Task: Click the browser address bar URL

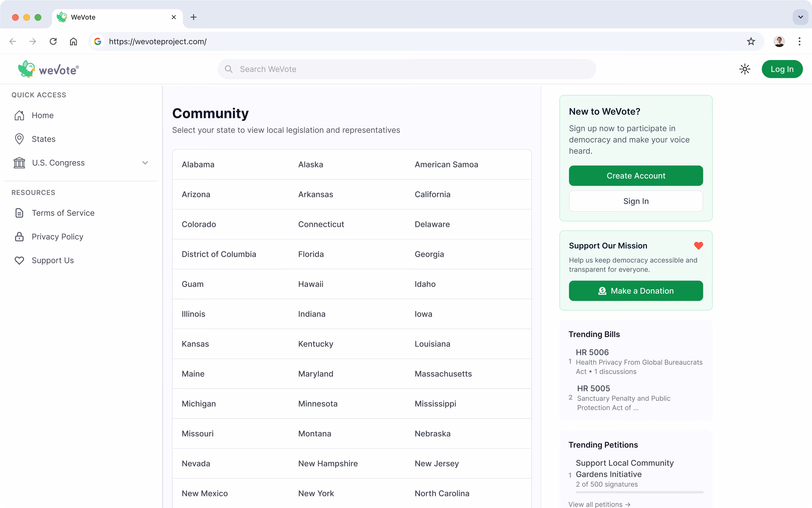Action: click(157, 41)
